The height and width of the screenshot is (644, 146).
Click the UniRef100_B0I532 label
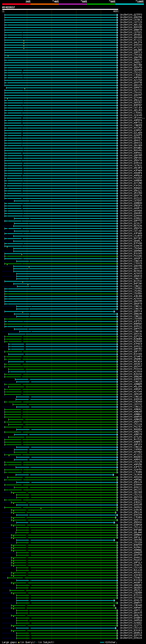coord(131,281)
